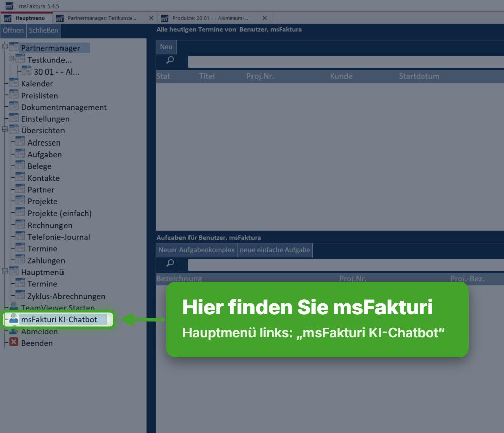Select Partnermanager in the tree
504x433 pixels.
[50, 48]
